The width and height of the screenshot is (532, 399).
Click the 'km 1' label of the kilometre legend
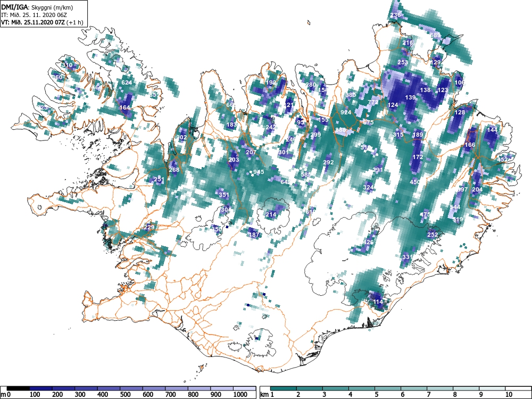tap(267, 395)
